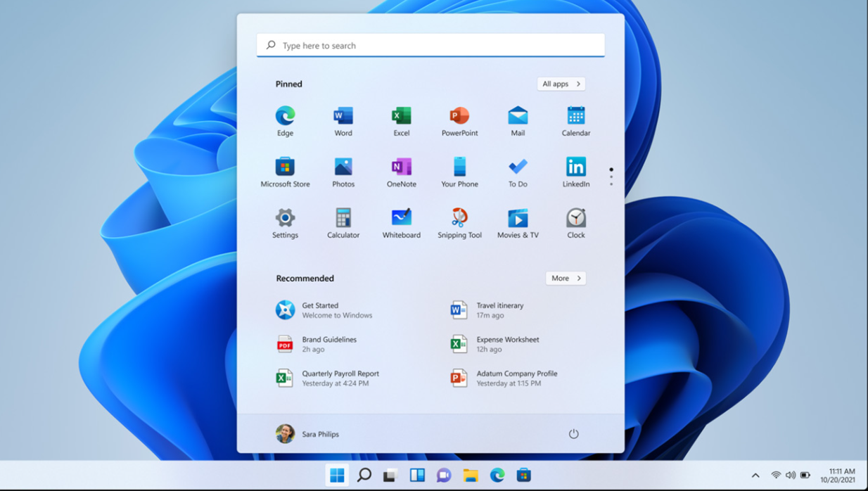This screenshot has height=491, width=868.
Task: Launch the To Do app
Action: coord(518,172)
